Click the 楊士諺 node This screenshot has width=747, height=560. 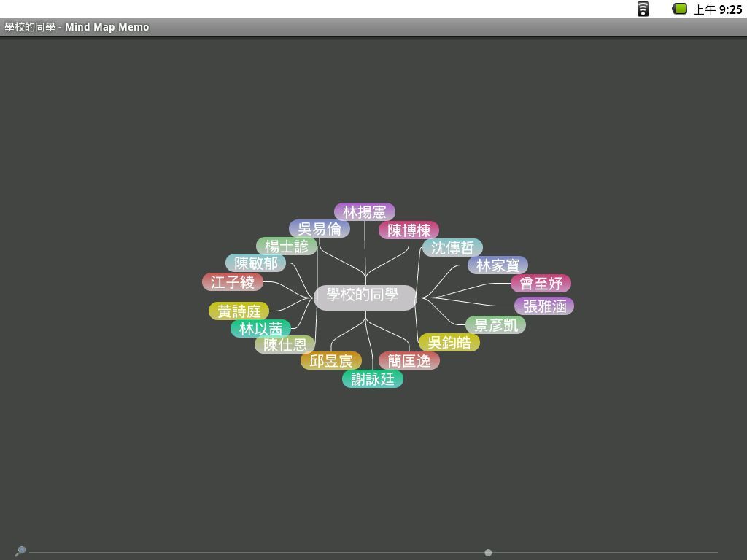(286, 246)
